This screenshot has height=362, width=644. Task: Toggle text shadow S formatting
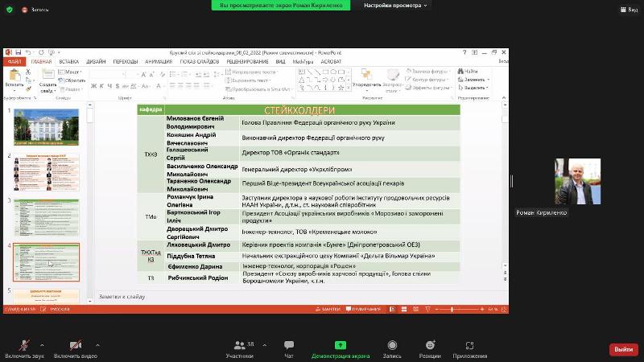tap(118, 86)
